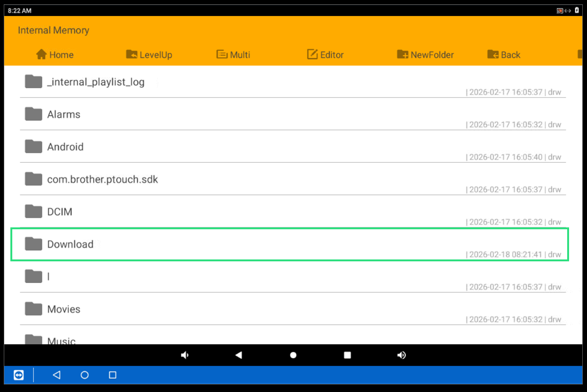Click the outlined back triangle in blue bar
The height and width of the screenshot is (392, 587).
tap(57, 375)
